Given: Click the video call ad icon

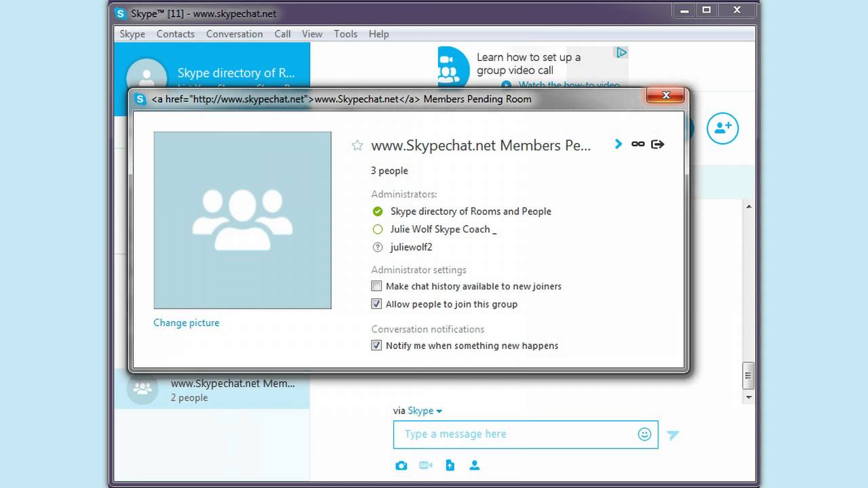Looking at the screenshot, I should (453, 67).
